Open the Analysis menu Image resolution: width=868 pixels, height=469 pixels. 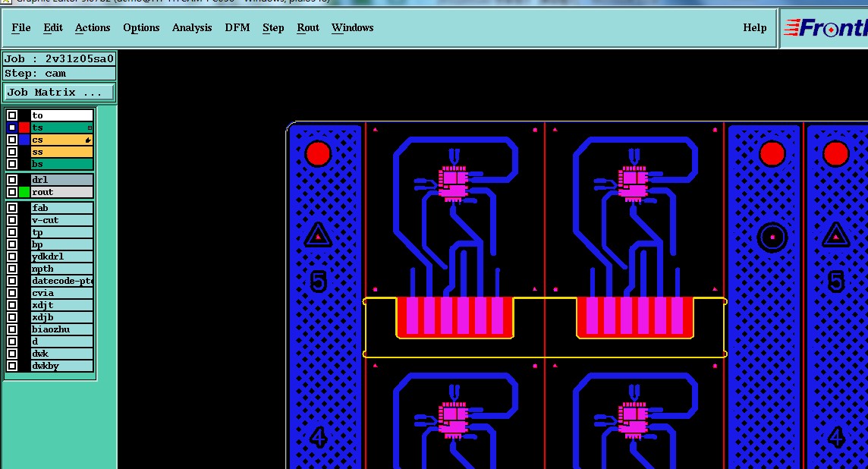click(191, 27)
